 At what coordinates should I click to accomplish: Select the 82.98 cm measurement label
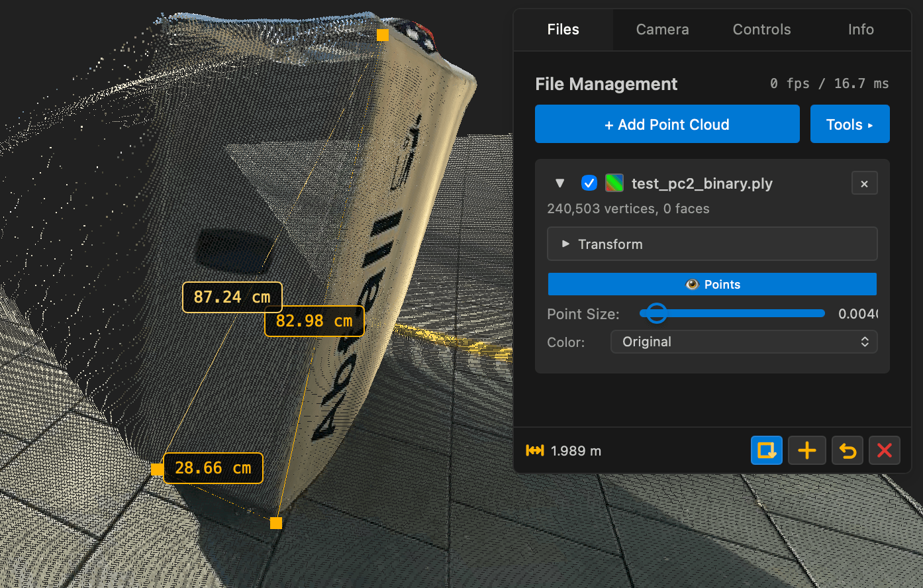point(314,321)
